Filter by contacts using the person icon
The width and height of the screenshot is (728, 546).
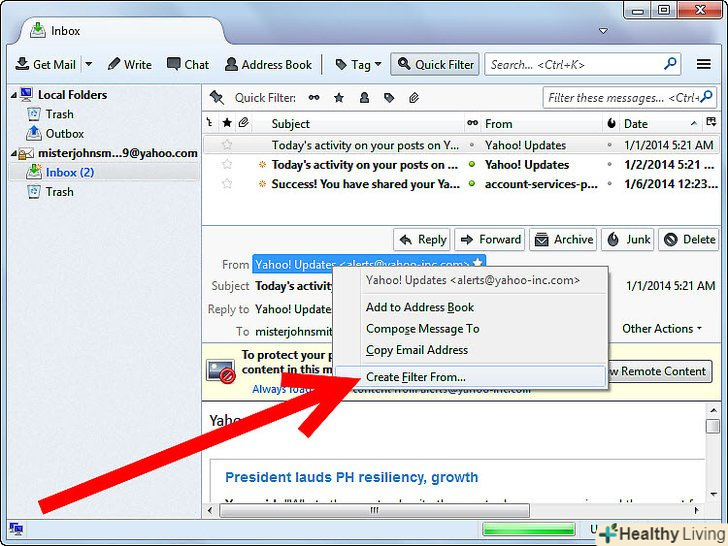pyautogui.click(x=363, y=98)
